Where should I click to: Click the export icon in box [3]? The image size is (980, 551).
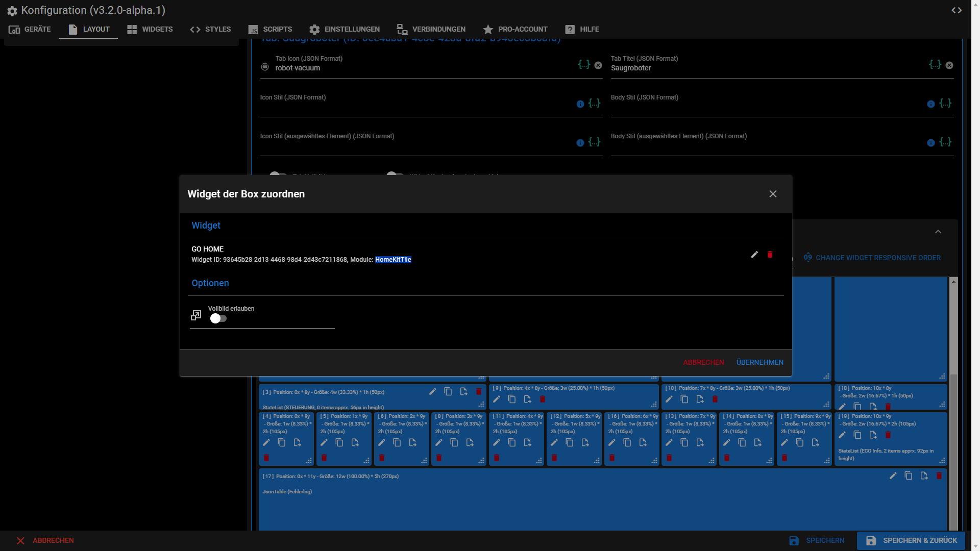pos(463,392)
